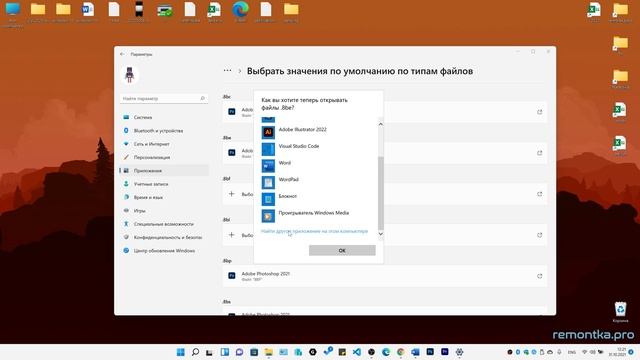Click external link icon in .8be row
The height and width of the screenshot is (360, 640).
pyautogui.click(x=540, y=153)
